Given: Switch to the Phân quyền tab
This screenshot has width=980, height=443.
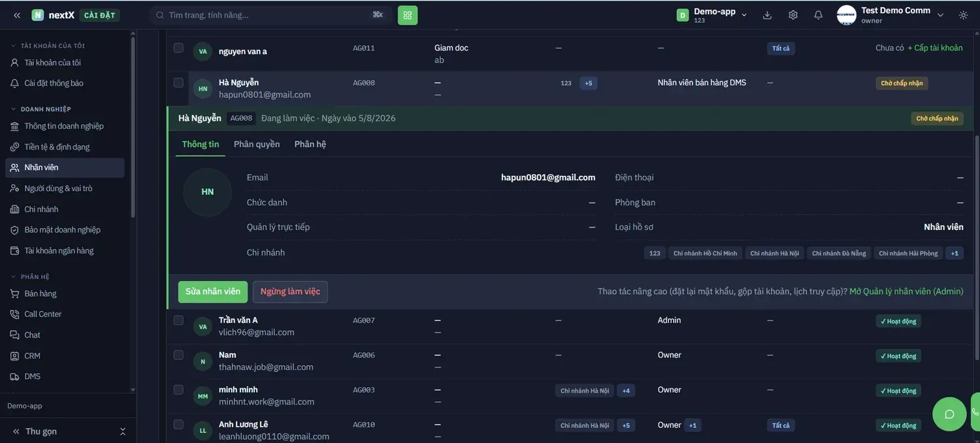Looking at the screenshot, I should click(257, 144).
